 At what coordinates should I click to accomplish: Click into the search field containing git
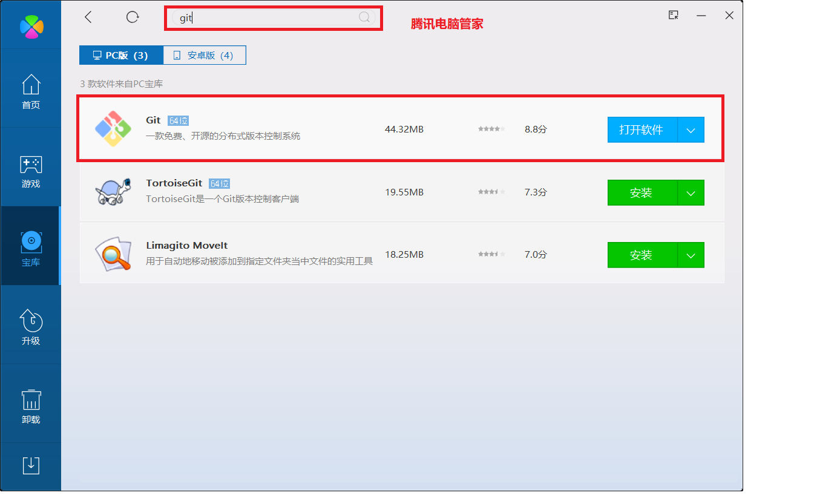pos(274,18)
